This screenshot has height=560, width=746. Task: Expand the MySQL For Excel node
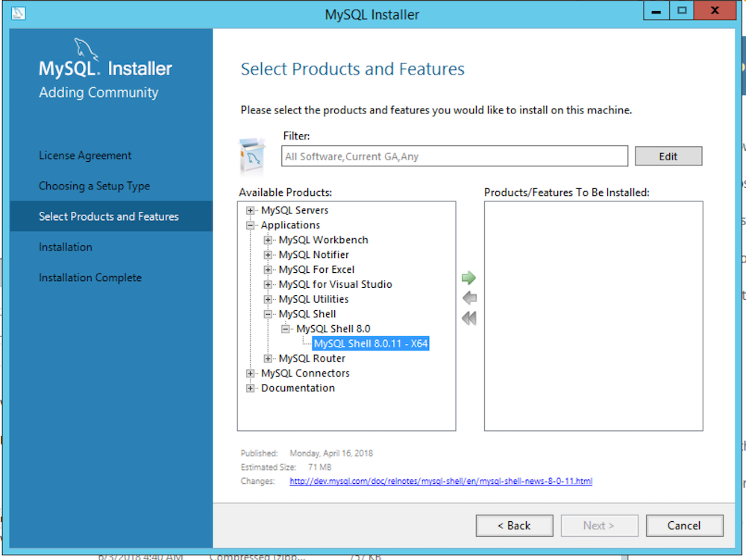268,269
